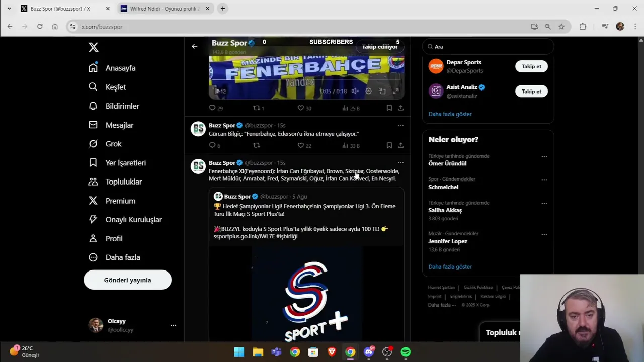Image resolution: width=644 pixels, height=362 pixels.
Task: Click the X logo in sidebar
Action: pos(93,47)
